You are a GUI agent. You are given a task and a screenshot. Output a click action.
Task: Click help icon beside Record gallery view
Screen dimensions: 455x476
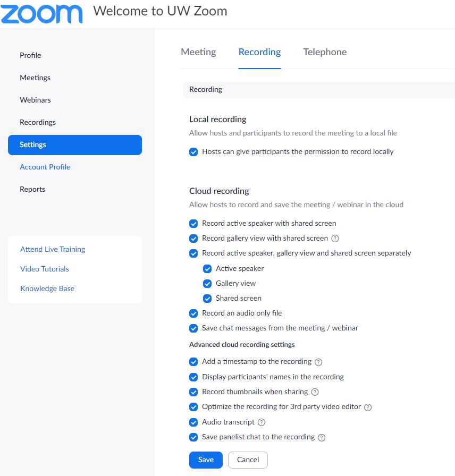[335, 239]
